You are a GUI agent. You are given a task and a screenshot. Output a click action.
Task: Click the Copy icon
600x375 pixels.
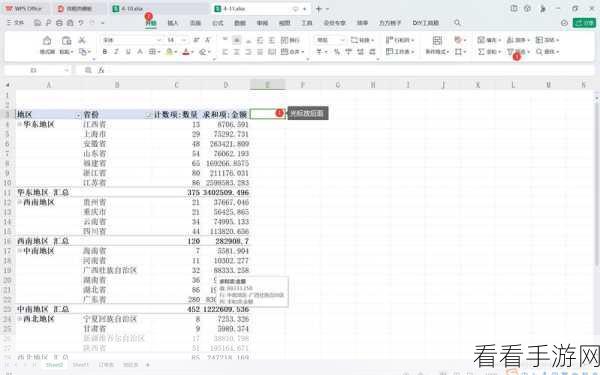coord(83,51)
